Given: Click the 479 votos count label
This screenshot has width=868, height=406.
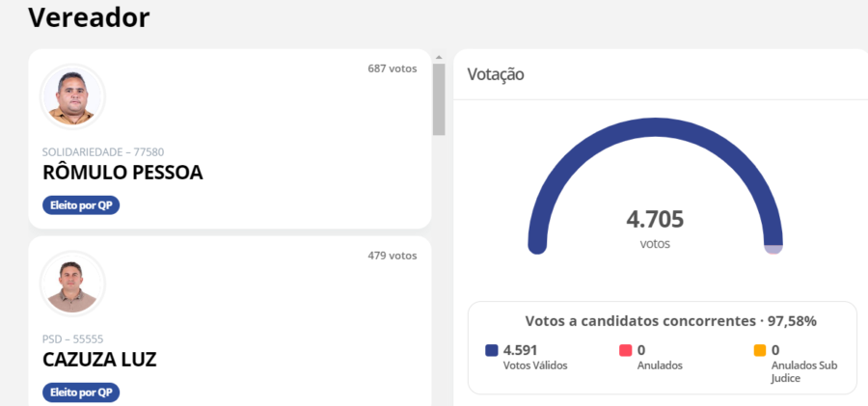Looking at the screenshot, I should (x=393, y=256).
